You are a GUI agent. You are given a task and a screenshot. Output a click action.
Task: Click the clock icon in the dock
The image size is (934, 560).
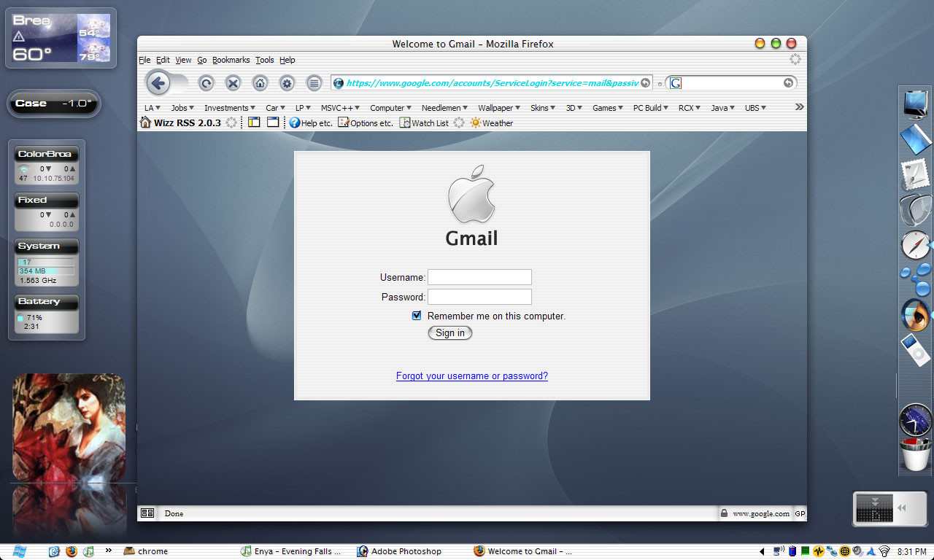(916, 421)
